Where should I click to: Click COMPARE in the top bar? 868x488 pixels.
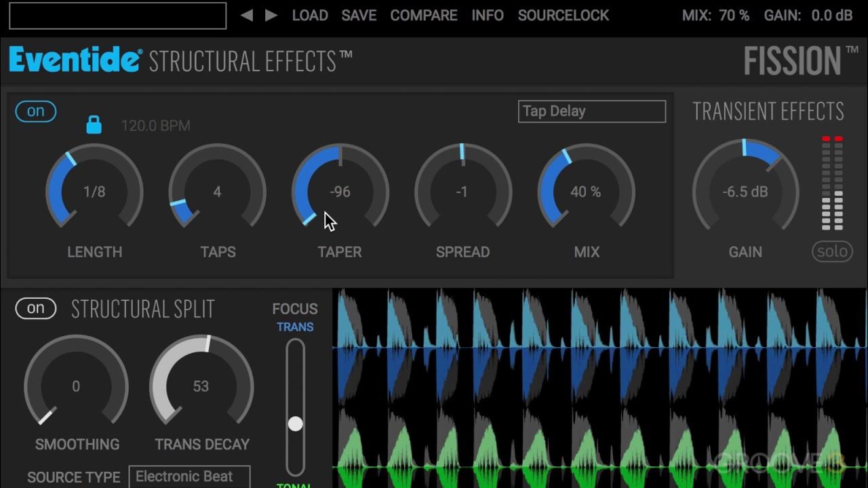(424, 15)
